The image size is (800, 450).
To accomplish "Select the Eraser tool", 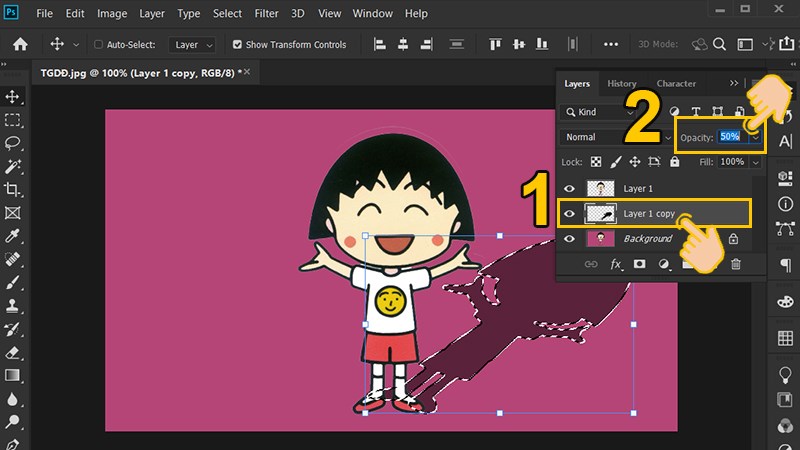I will pyautogui.click(x=12, y=352).
